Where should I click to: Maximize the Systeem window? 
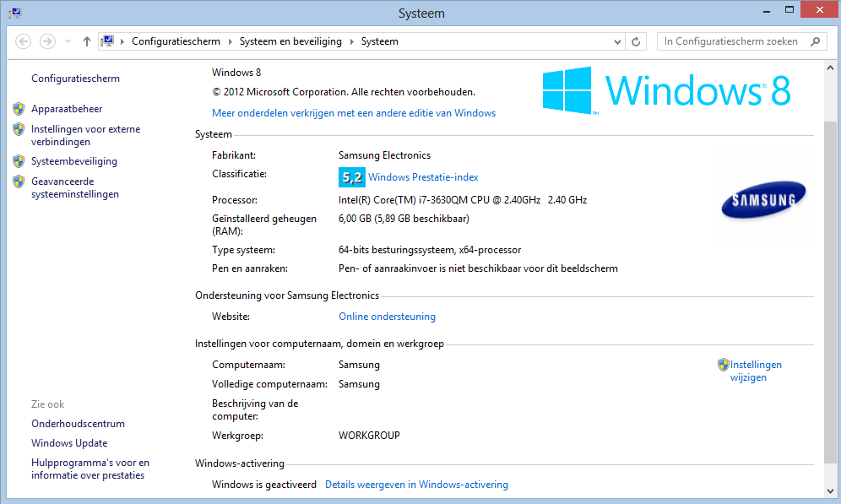tap(789, 9)
